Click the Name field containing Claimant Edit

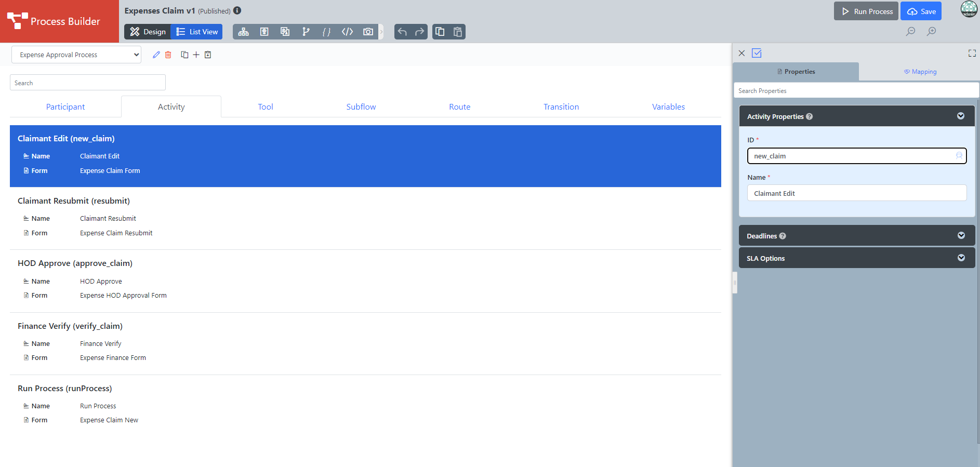857,193
